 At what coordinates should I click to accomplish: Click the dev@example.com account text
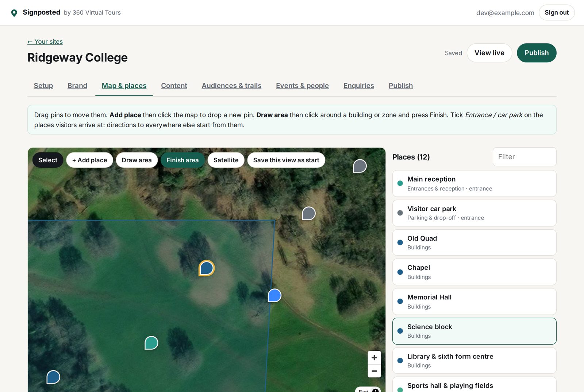tap(505, 13)
